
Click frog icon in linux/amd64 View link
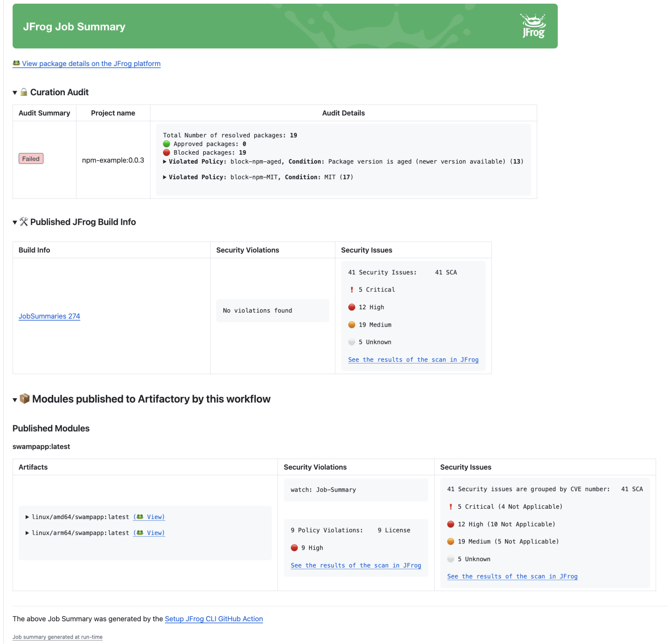pos(140,516)
